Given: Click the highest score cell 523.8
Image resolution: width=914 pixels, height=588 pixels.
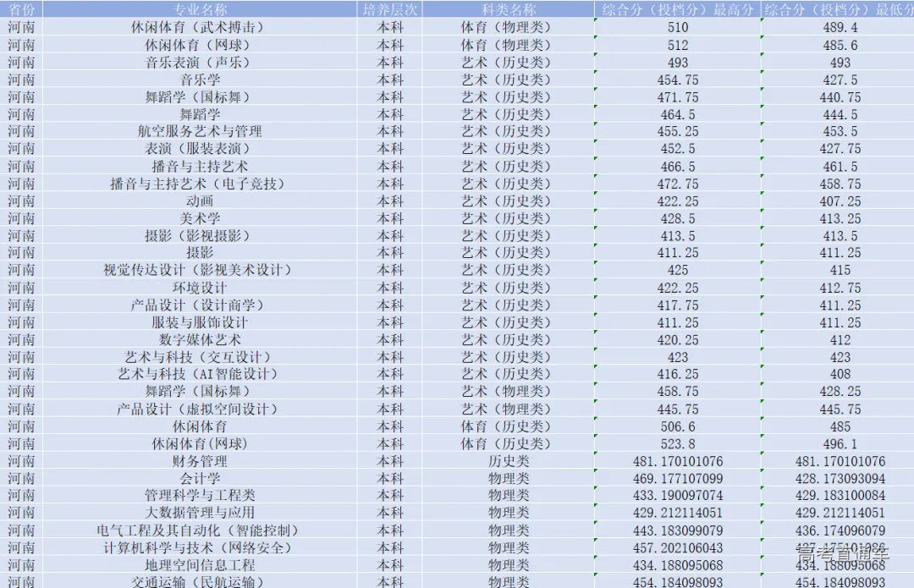Looking at the screenshot, I should [678, 443].
